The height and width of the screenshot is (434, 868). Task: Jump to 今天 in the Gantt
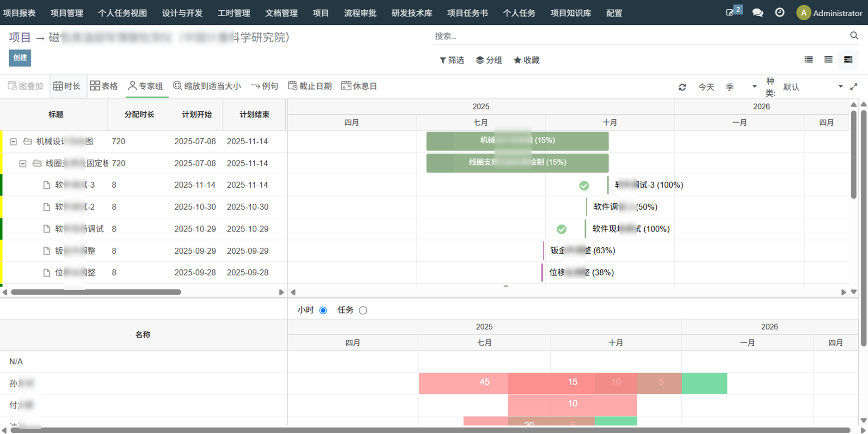[x=706, y=87]
